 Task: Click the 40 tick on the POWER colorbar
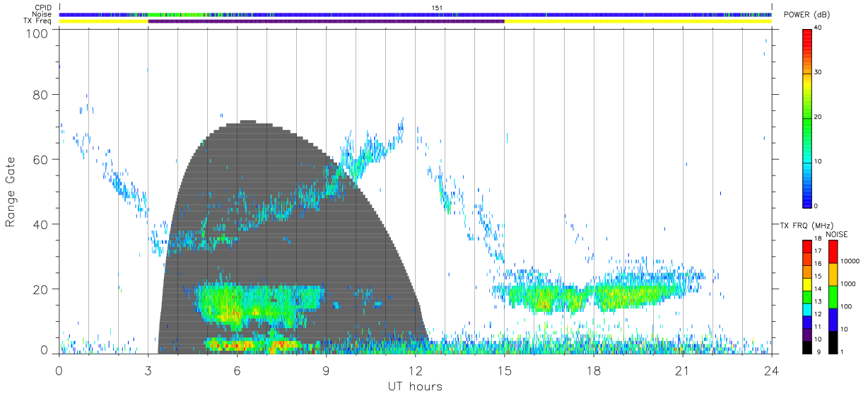click(x=819, y=28)
